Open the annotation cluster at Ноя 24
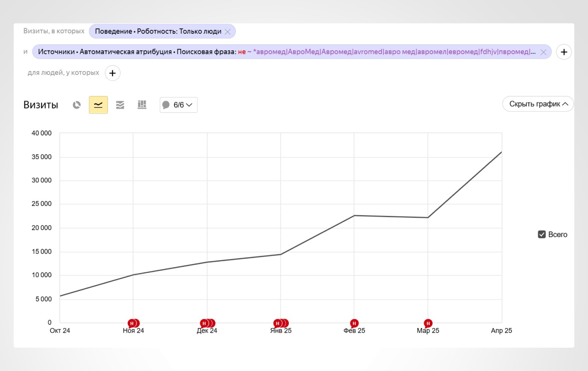Viewport: 588px width, 371px height. point(133,323)
